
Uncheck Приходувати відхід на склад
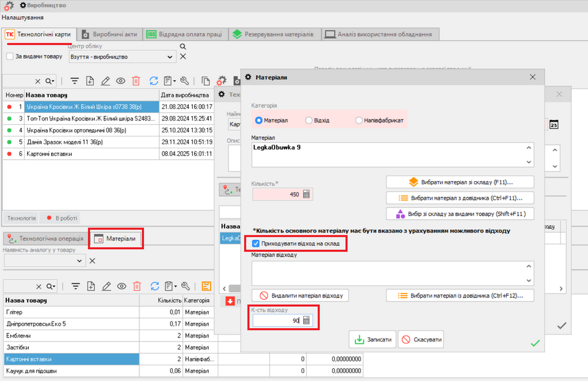coord(255,243)
